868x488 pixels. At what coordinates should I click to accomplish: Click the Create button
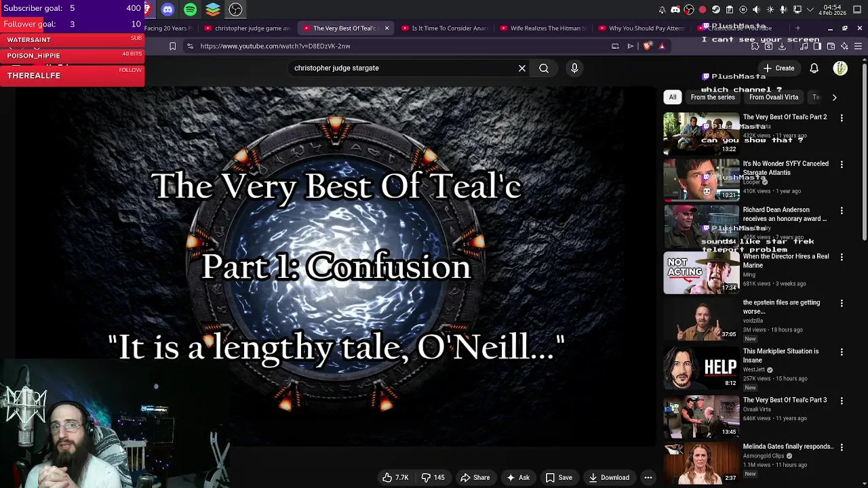coord(778,68)
